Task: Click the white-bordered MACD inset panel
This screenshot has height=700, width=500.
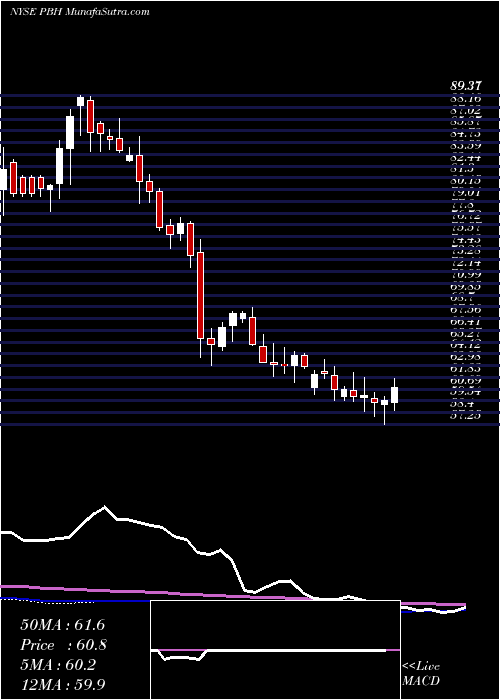Action: [275, 650]
